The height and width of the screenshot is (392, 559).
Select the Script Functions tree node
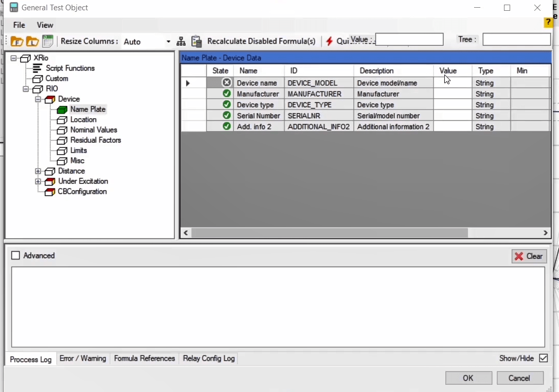pos(70,68)
